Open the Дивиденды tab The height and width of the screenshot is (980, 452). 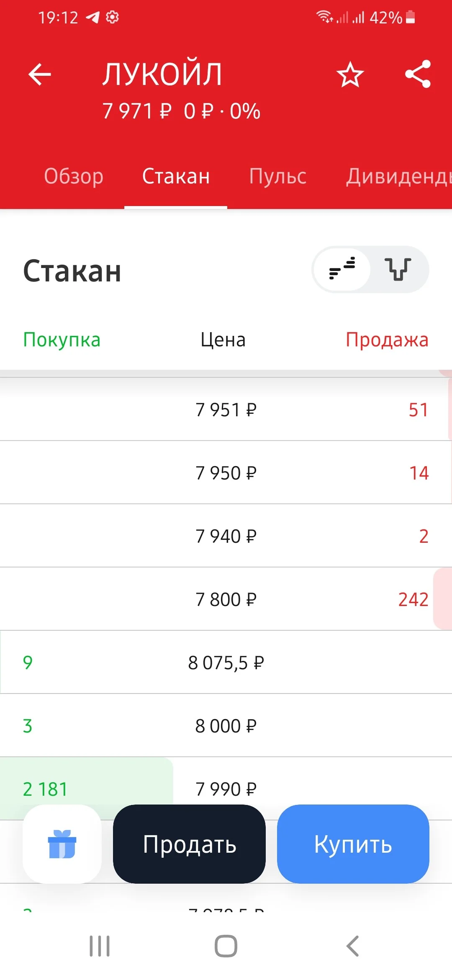point(398,176)
